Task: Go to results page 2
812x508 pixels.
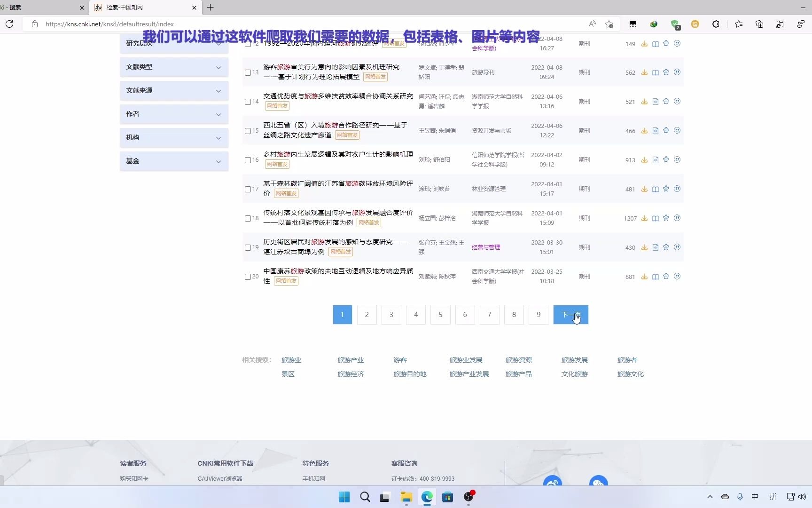Action: click(367, 315)
